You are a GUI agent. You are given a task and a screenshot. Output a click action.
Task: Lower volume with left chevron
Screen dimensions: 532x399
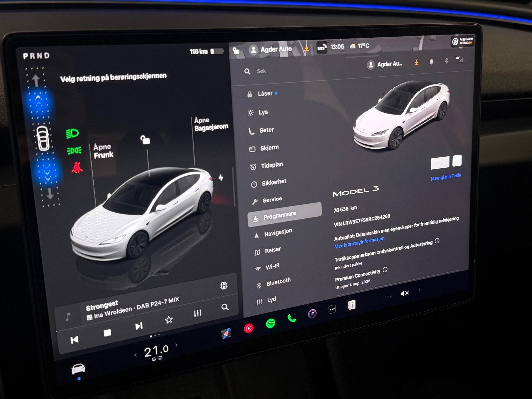[391, 296]
